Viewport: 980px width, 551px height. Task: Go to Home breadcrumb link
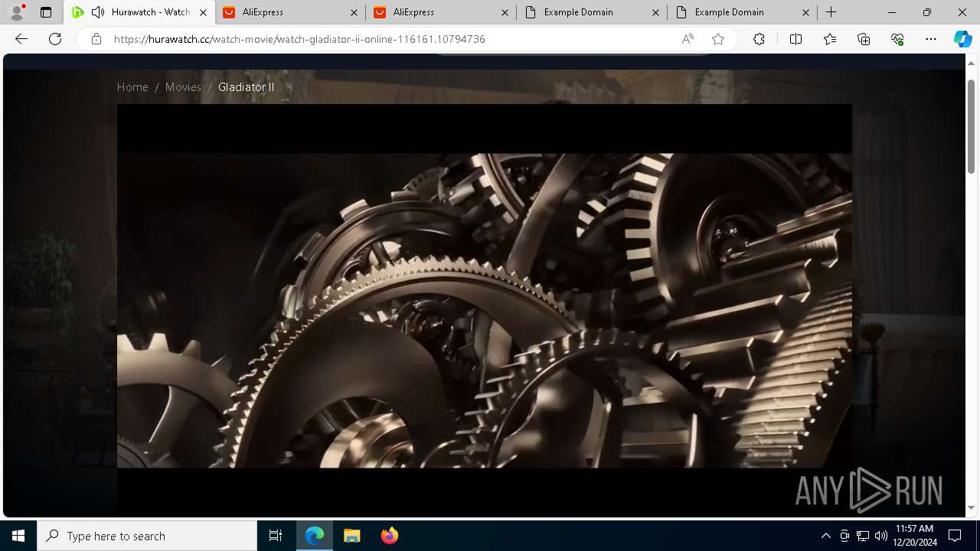click(x=132, y=87)
